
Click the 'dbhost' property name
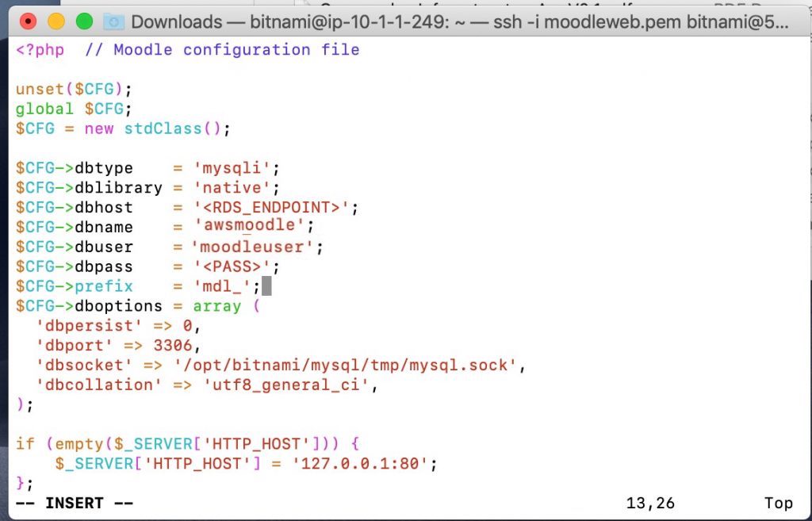(104, 207)
